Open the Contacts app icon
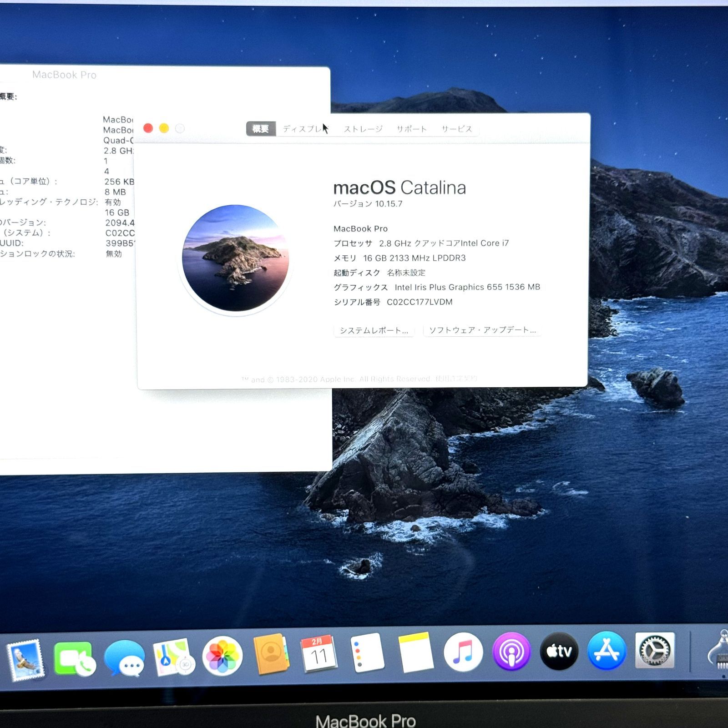The height and width of the screenshot is (728, 728). (271, 654)
